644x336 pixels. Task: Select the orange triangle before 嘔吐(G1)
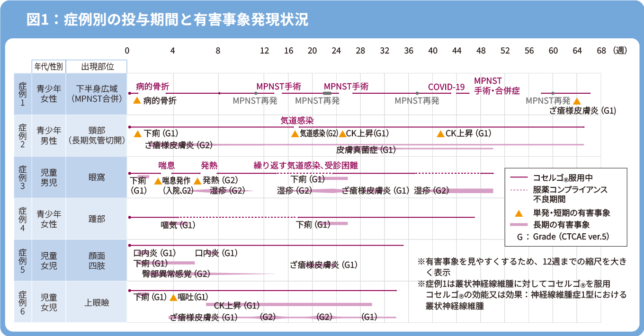point(173,297)
